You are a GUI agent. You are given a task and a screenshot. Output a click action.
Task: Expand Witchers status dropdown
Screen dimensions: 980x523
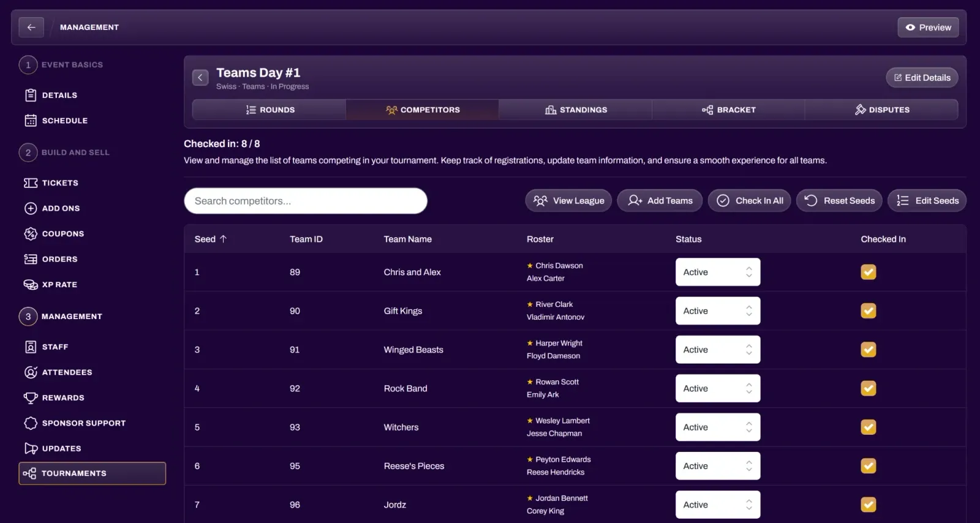coord(718,427)
